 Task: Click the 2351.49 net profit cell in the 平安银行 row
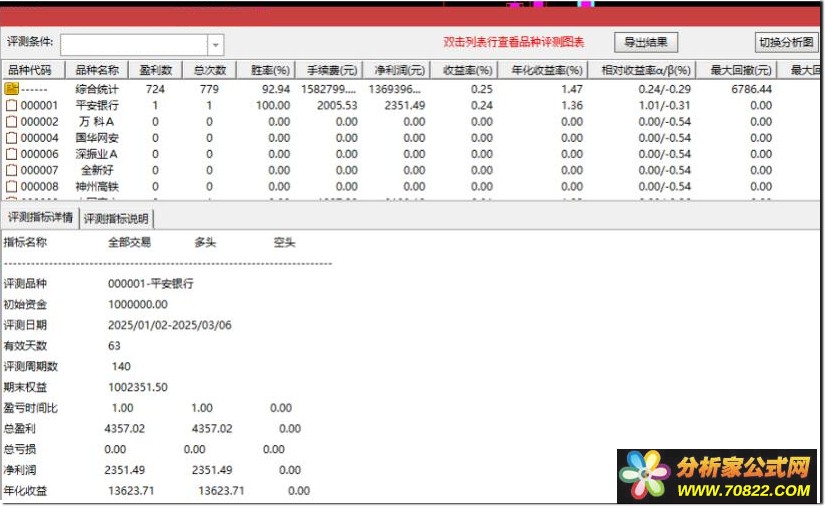click(405, 106)
